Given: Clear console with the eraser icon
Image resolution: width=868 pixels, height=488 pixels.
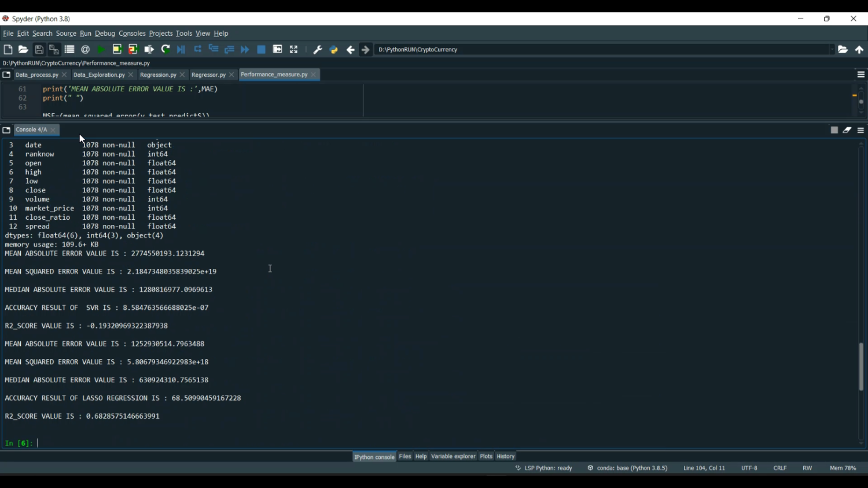Looking at the screenshot, I should point(847,130).
